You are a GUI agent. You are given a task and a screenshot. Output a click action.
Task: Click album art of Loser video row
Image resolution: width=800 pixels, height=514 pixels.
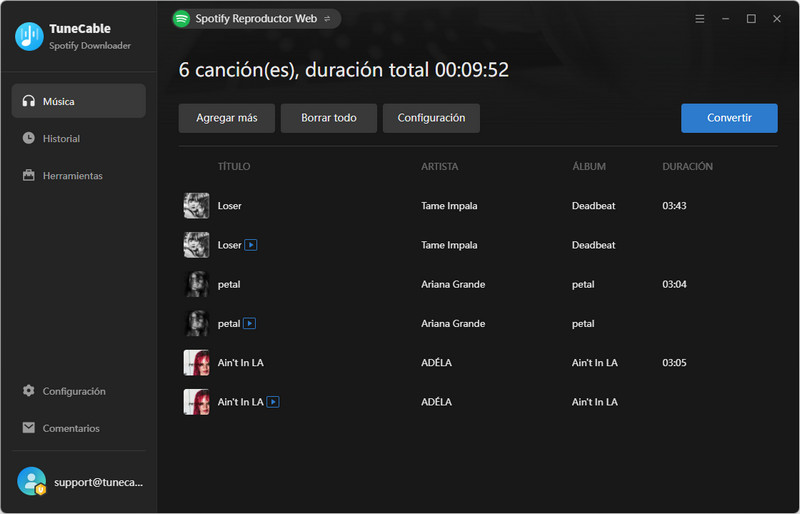coord(196,245)
